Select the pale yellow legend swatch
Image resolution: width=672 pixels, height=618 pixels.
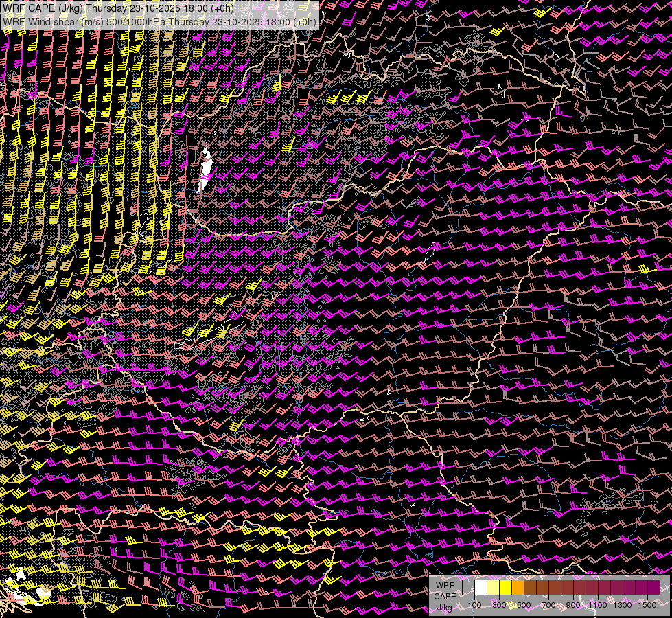[493, 587]
